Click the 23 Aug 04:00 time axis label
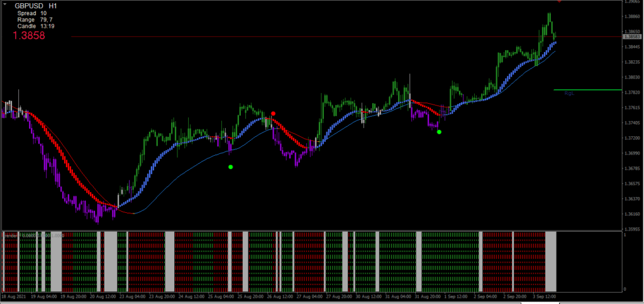 (133, 295)
